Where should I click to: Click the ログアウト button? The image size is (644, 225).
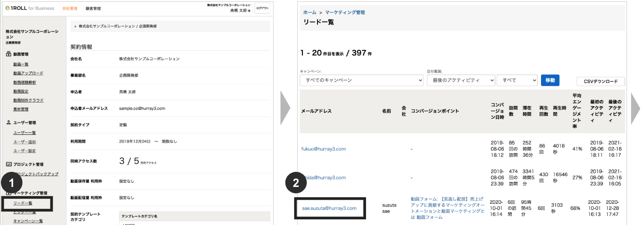(262, 8)
